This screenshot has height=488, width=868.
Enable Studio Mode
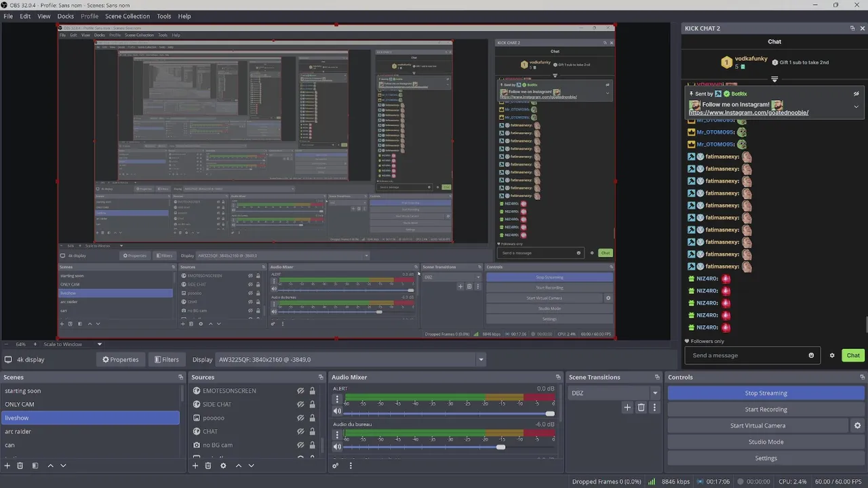(766, 442)
